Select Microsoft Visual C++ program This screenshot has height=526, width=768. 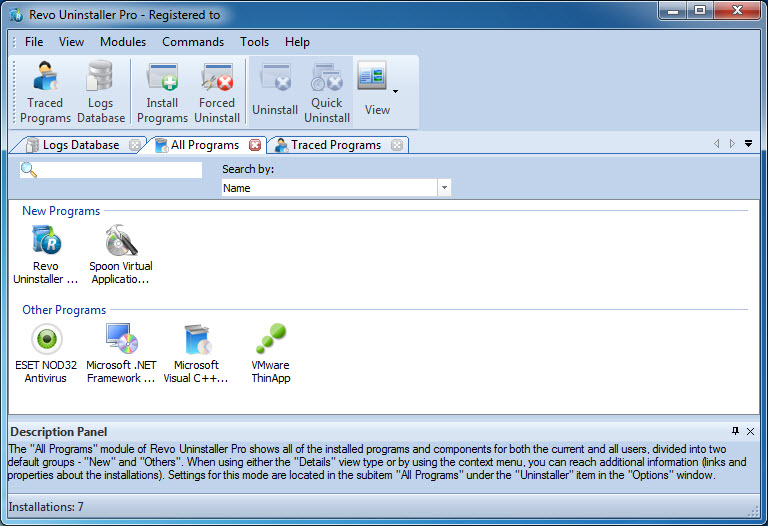pyautogui.click(x=196, y=353)
